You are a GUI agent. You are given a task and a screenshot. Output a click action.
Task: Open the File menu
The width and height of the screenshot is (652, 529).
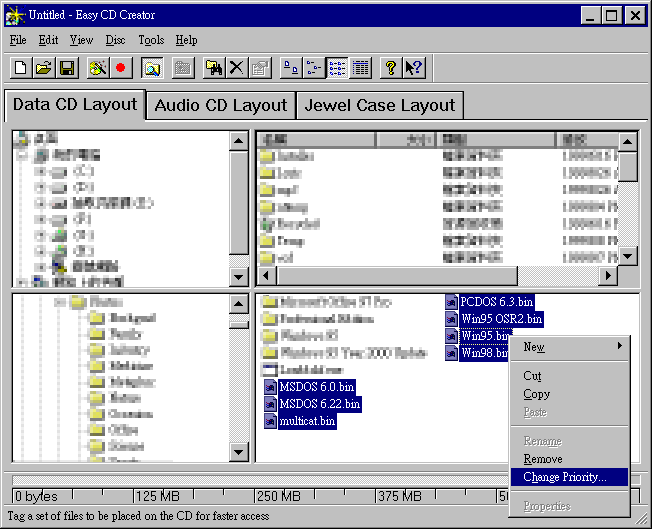point(18,40)
